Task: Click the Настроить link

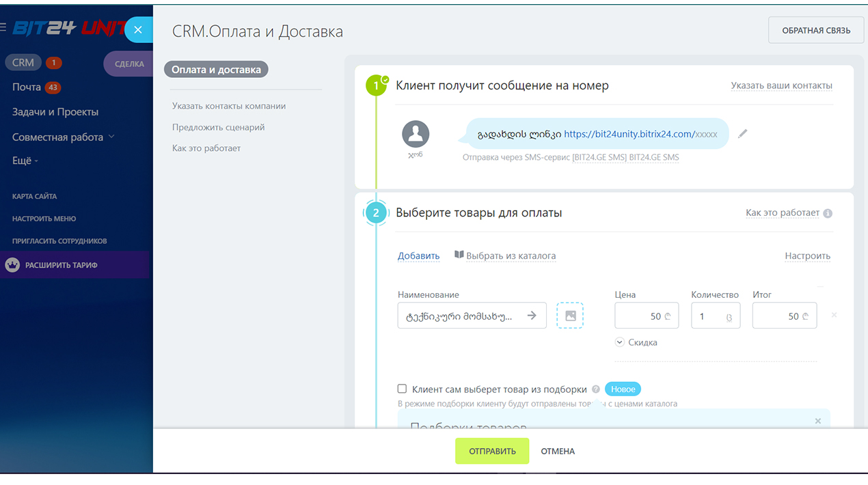Action: (x=808, y=256)
